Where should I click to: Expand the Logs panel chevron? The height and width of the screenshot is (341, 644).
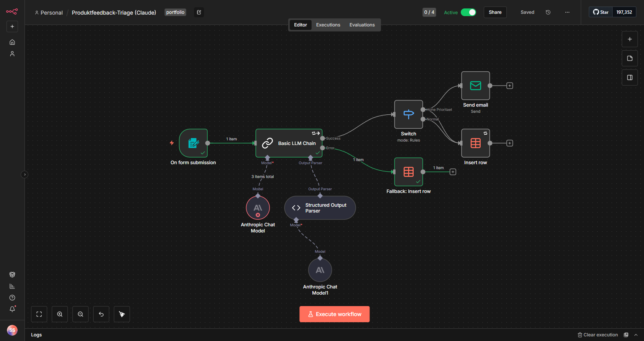[636, 335]
